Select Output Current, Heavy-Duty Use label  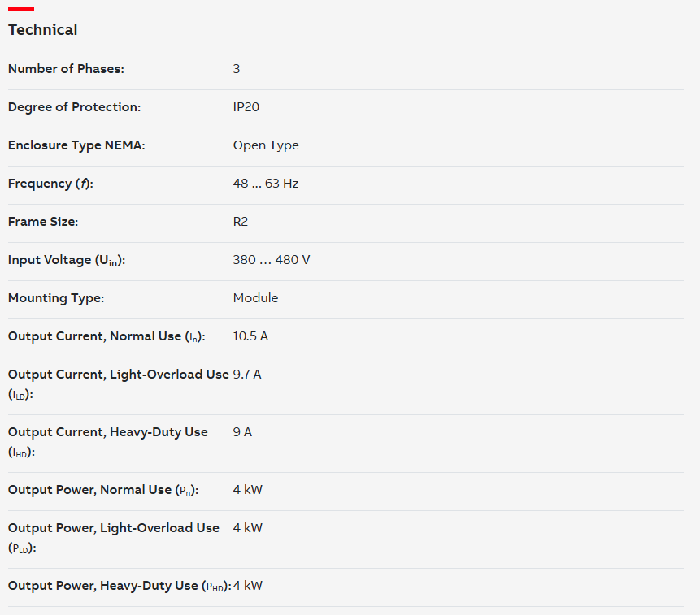pyautogui.click(x=108, y=442)
